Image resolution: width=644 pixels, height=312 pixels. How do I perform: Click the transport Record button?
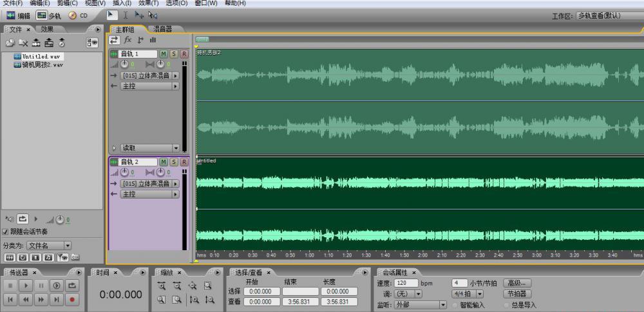72,300
